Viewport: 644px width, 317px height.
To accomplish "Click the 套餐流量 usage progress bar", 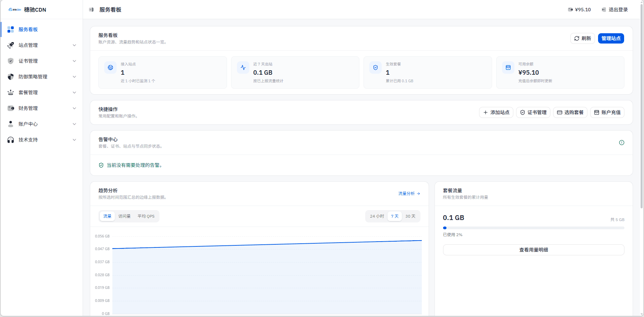I will click(x=534, y=228).
